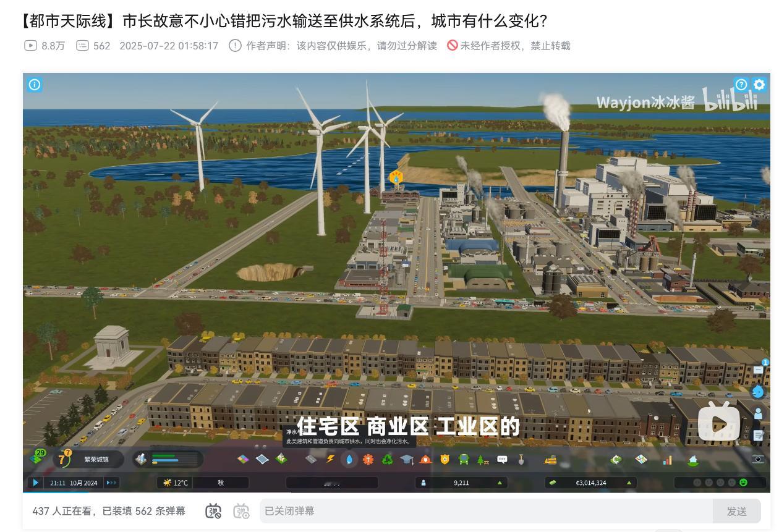779x532 pixels.
Task: Open the city economy icon
Action: (616, 459)
